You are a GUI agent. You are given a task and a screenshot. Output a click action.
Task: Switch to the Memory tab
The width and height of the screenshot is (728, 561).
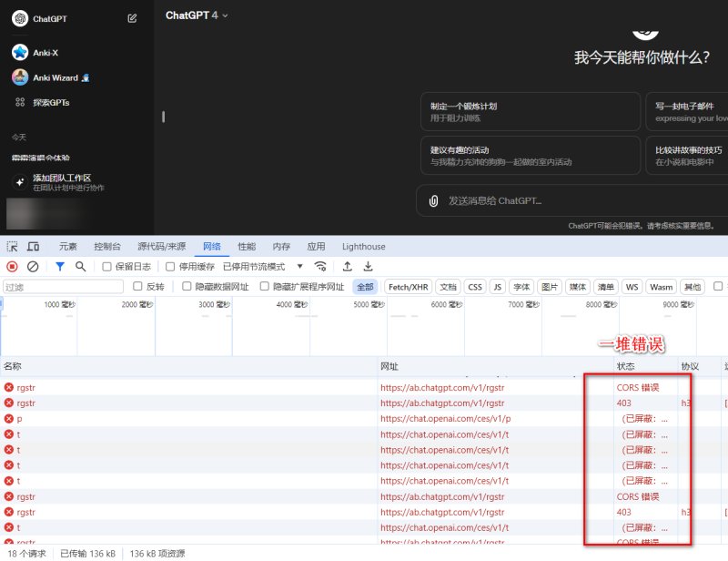coord(281,246)
